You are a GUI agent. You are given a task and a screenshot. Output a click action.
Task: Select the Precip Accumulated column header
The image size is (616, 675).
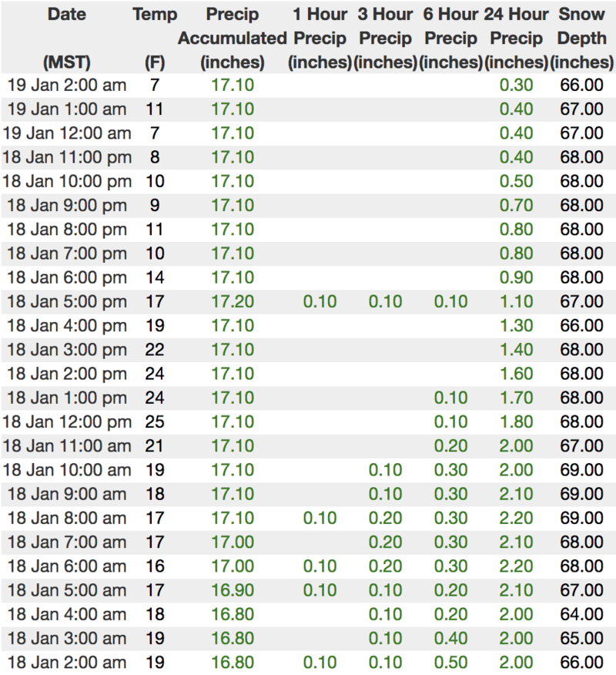pos(233,38)
